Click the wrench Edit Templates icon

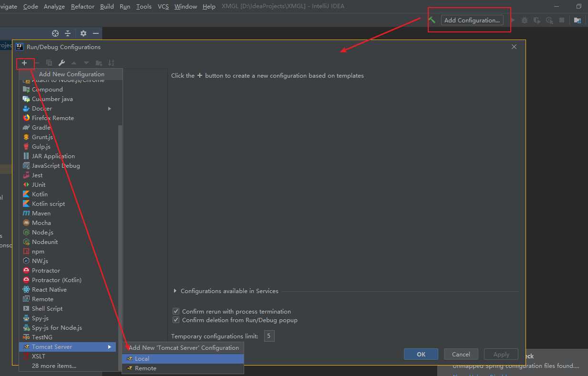click(x=62, y=63)
